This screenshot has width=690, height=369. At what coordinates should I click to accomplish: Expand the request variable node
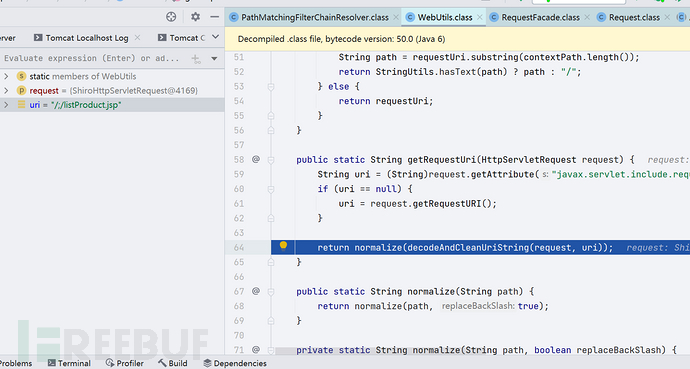(x=6, y=91)
